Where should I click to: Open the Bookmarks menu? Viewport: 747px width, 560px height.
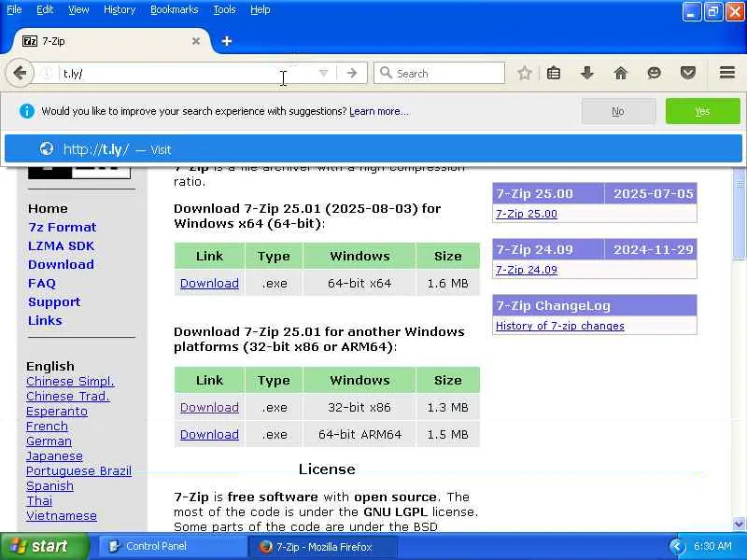coord(175,9)
